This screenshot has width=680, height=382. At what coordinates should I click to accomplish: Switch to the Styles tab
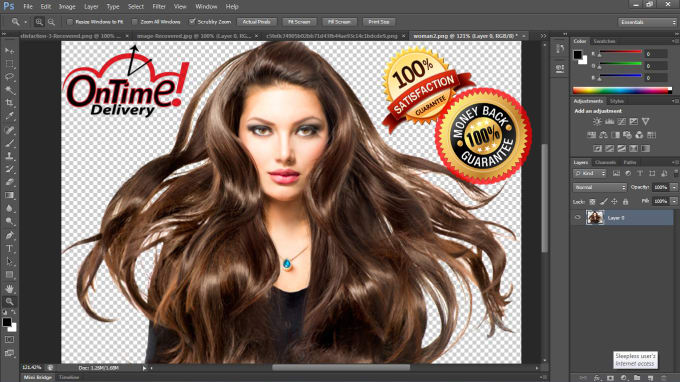point(616,101)
